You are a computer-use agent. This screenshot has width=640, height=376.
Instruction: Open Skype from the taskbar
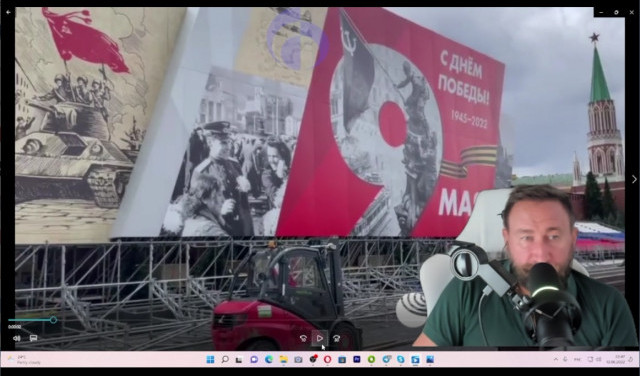pyautogui.click(x=401, y=360)
